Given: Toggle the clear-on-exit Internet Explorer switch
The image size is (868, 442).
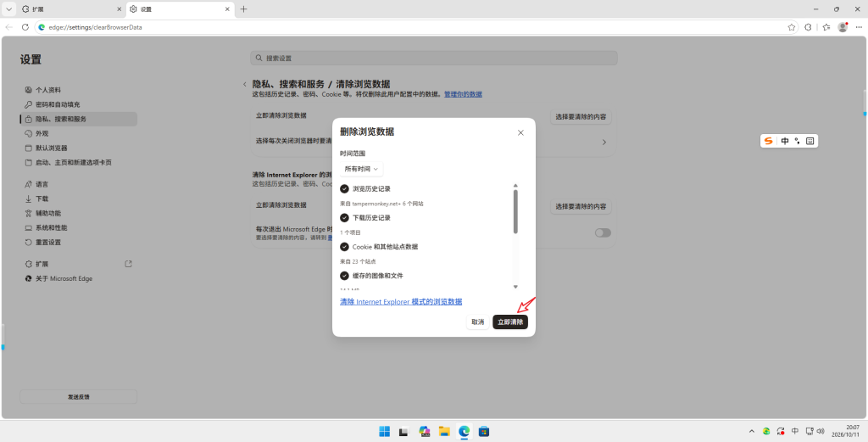Looking at the screenshot, I should pyautogui.click(x=603, y=232).
